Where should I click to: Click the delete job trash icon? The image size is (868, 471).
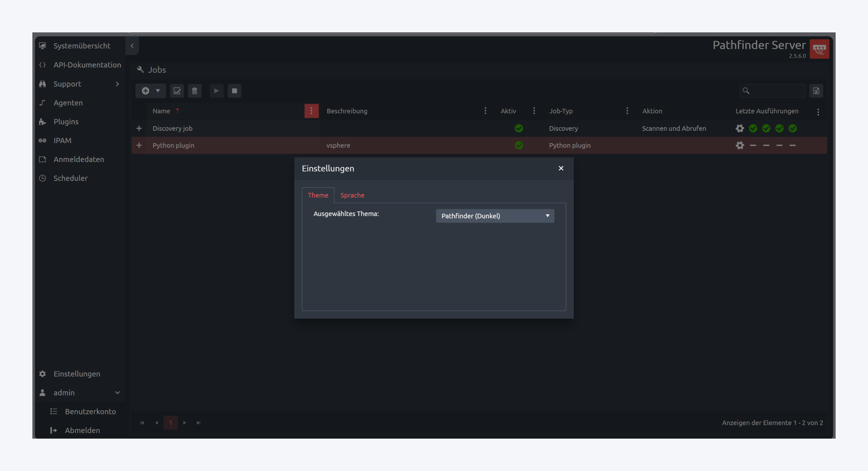click(195, 91)
